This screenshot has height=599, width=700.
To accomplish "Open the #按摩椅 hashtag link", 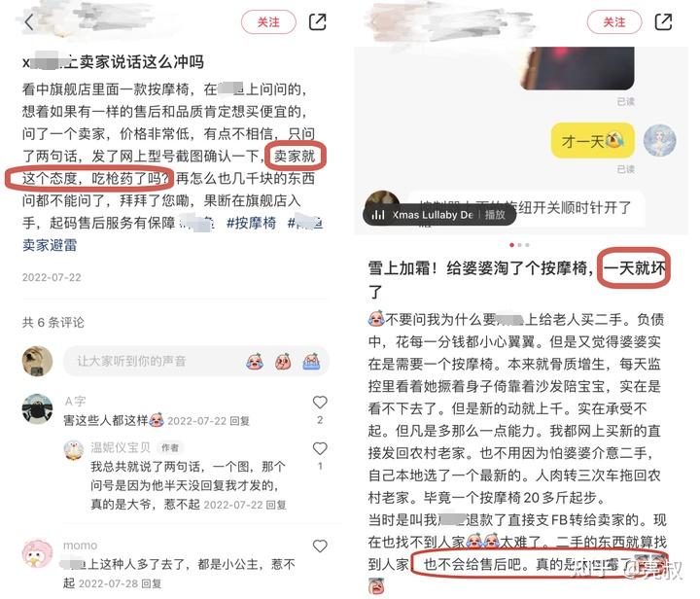I will point(252,223).
